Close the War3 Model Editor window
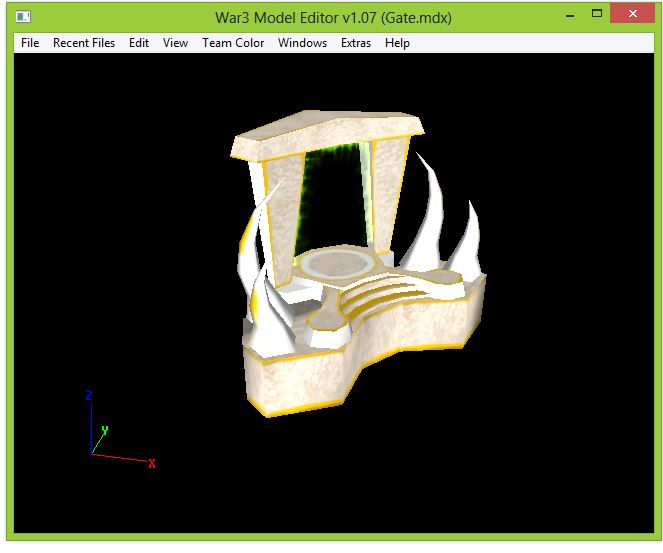This screenshot has height=553, width=663. (x=633, y=14)
